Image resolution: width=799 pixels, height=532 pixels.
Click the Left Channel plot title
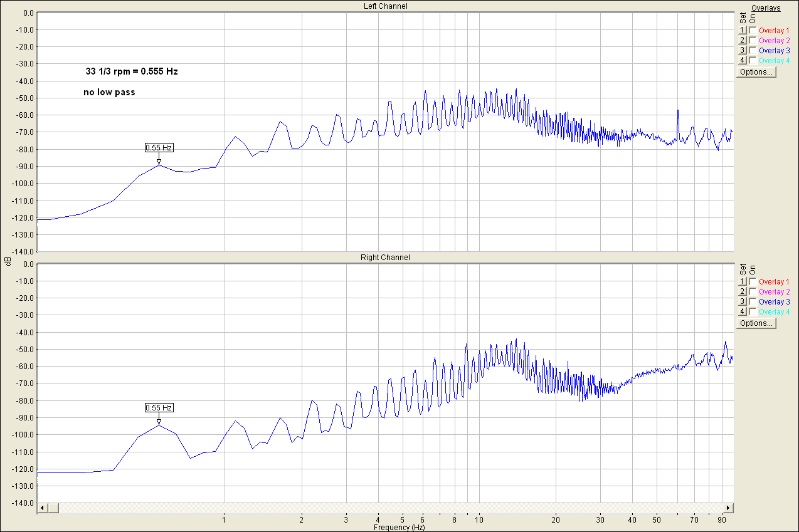(x=385, y=6)
